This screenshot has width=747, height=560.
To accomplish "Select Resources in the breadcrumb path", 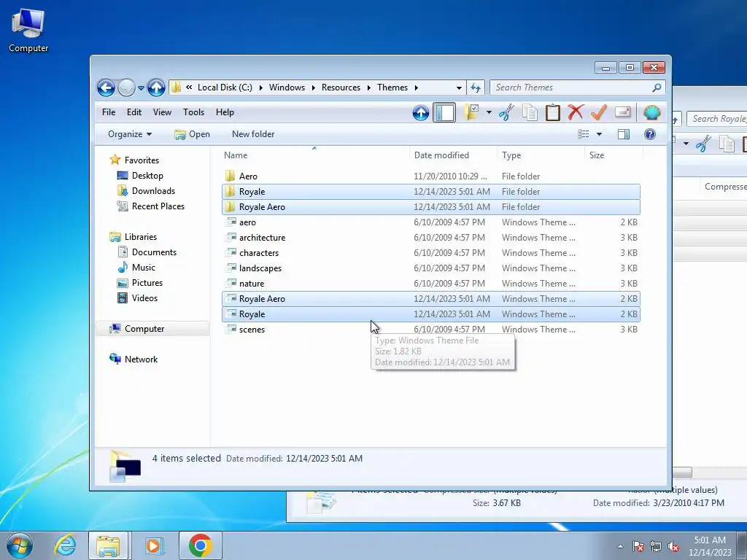I will pyautogui.click(x=341, y=87).
